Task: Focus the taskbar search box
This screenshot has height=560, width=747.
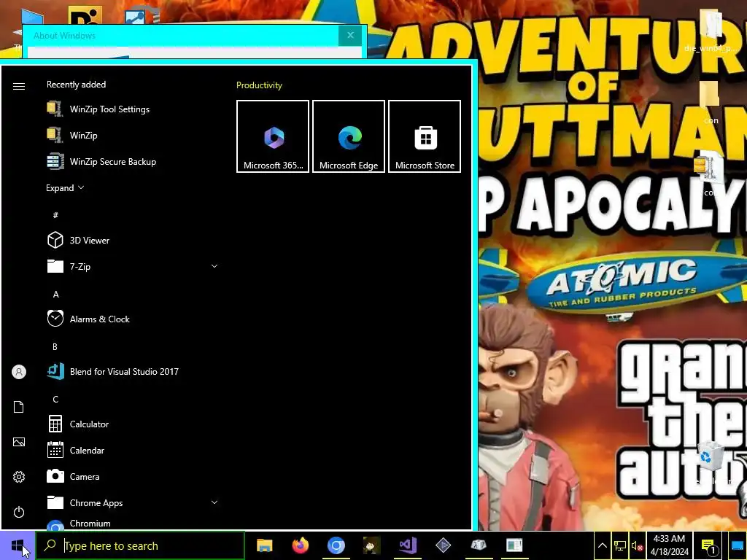Action: [x=140, y=545]
